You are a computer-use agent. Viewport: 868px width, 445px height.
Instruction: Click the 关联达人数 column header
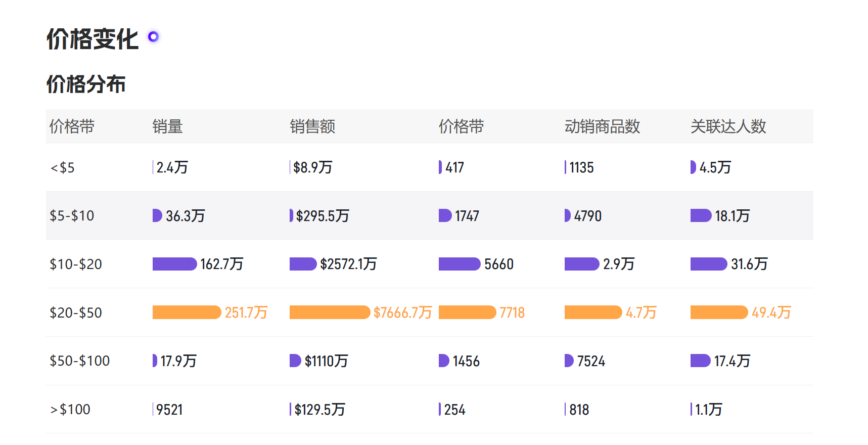point(728,126)
